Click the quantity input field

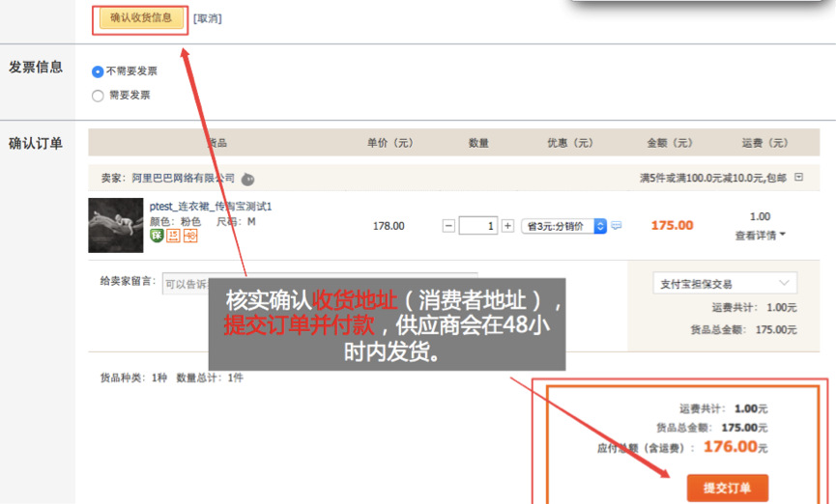(x=478, y=226)
